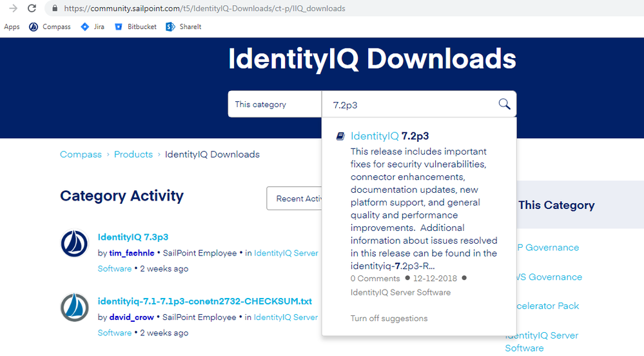The width and height of the screenshot is (644, 356).
Task: Go to Products in the breadcrumb
Action: tap(133, 154)
